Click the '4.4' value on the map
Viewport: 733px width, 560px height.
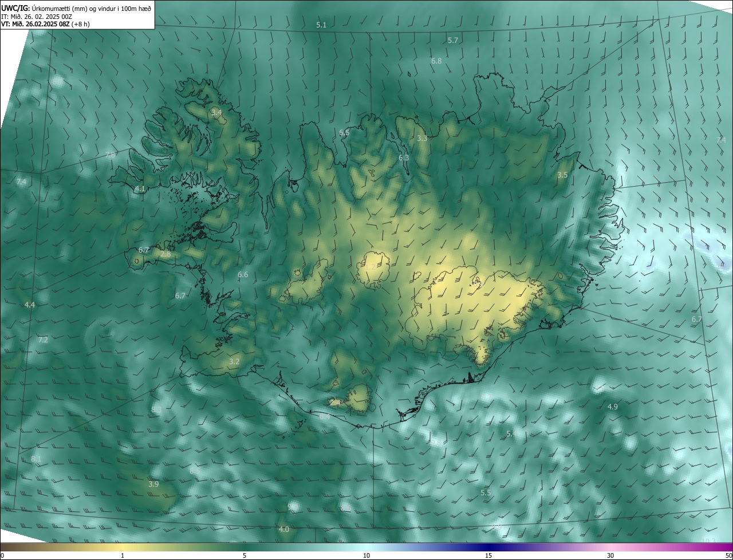[30, 305]
